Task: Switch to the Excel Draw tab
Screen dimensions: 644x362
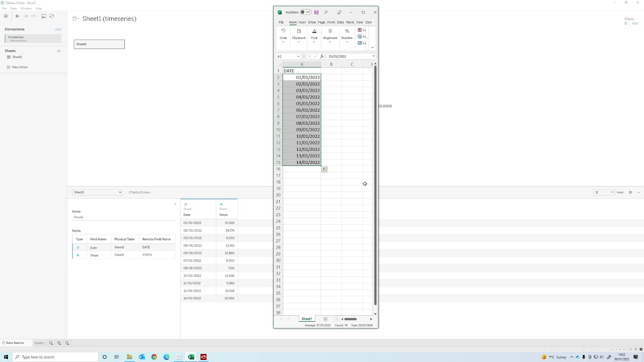Action: pyautogui.click(x=312, y=22)
